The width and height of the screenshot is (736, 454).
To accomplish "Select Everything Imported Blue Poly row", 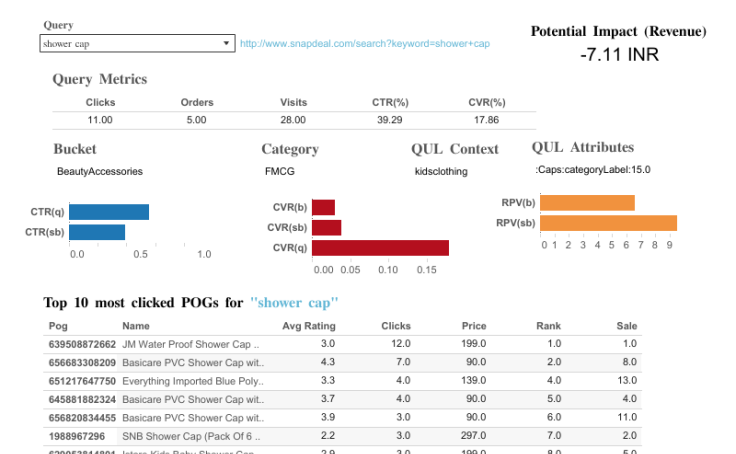I will (192, 381).
